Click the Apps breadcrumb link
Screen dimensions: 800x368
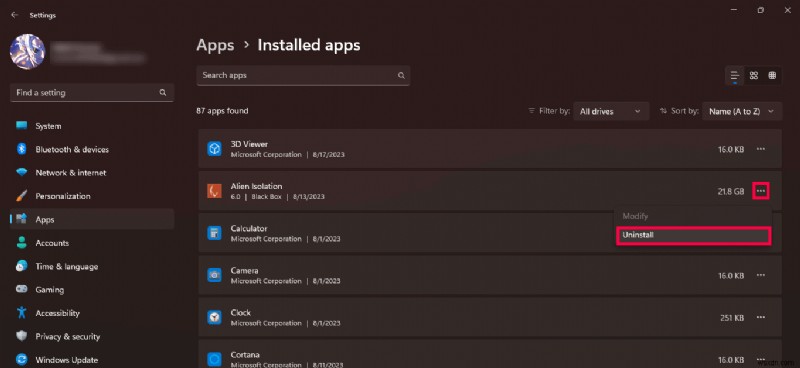click(215, 45)
